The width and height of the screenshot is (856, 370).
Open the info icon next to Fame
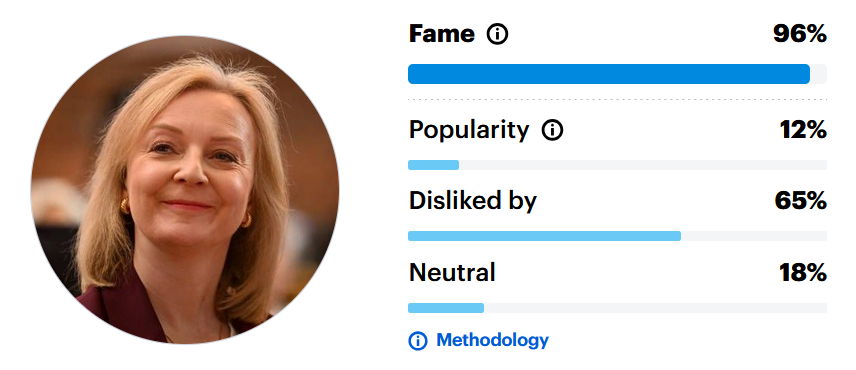(497, 34)
